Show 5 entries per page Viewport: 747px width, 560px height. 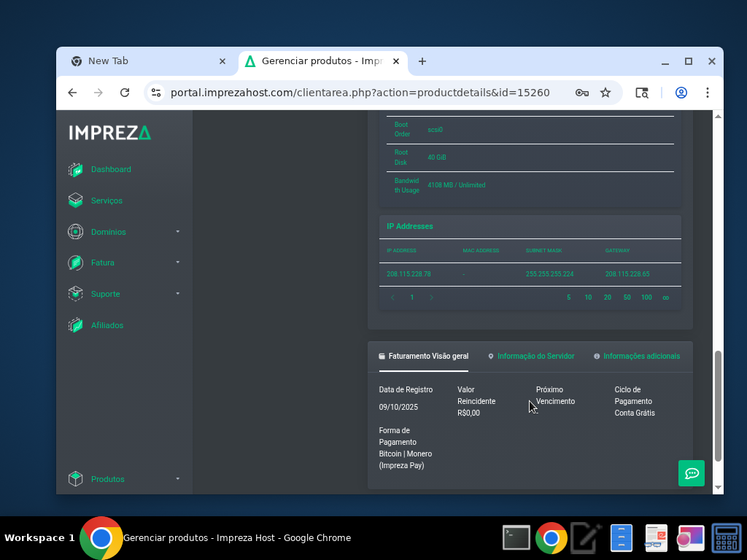(x=569, y=297)
